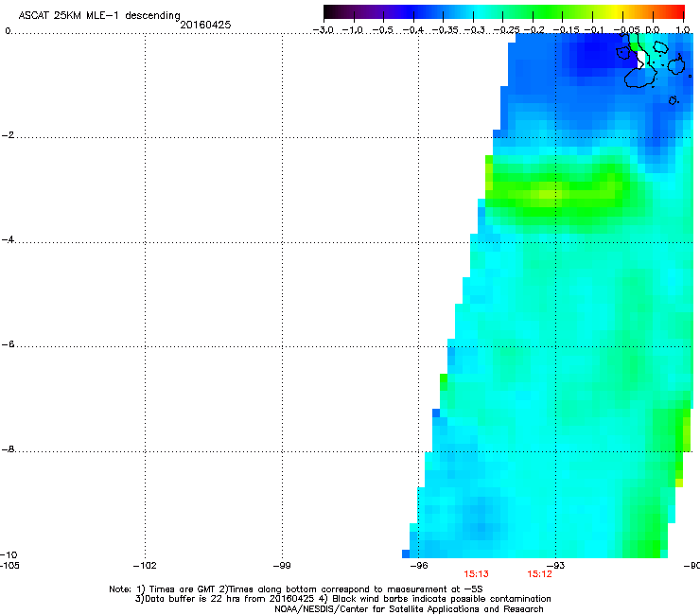Click the note 'Data buffer is 22 hrs'
The image size is (700, 615).
coord(187,599)
